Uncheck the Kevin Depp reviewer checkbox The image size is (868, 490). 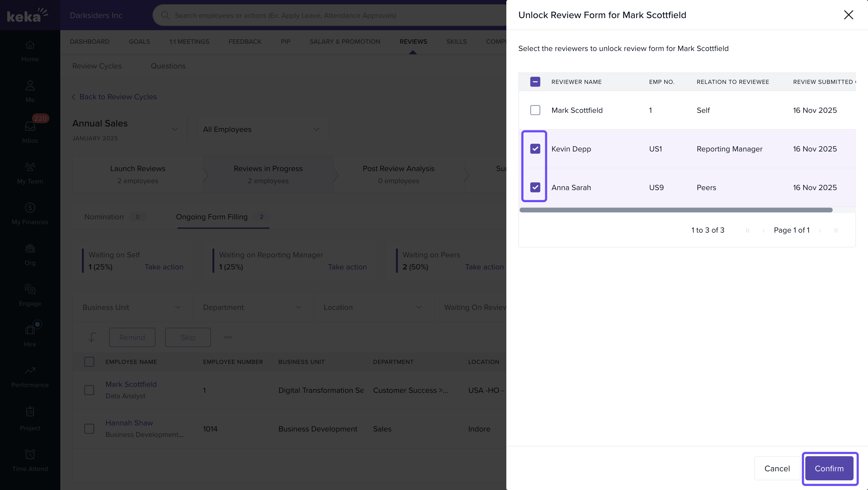tap(535, 149)
